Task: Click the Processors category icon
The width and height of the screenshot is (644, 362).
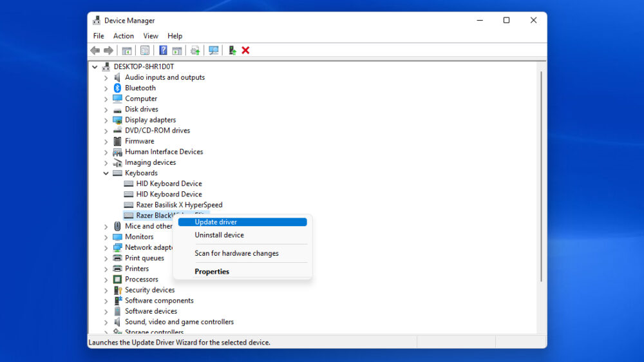Action: point(117,280)
